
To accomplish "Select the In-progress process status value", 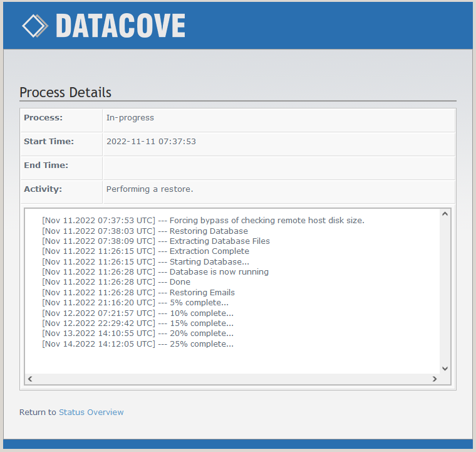I will coord(130,117).
